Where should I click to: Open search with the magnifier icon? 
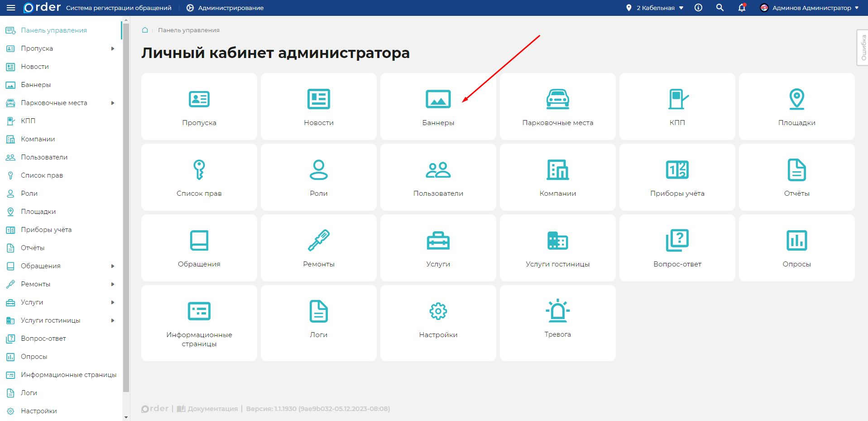click(x=719, y=8)
